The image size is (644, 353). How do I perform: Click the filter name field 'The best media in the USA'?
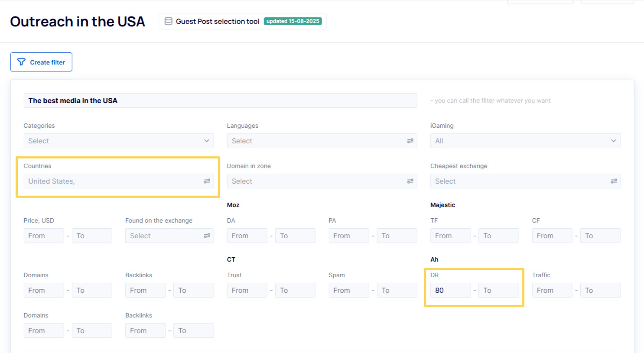coord(220,100)
